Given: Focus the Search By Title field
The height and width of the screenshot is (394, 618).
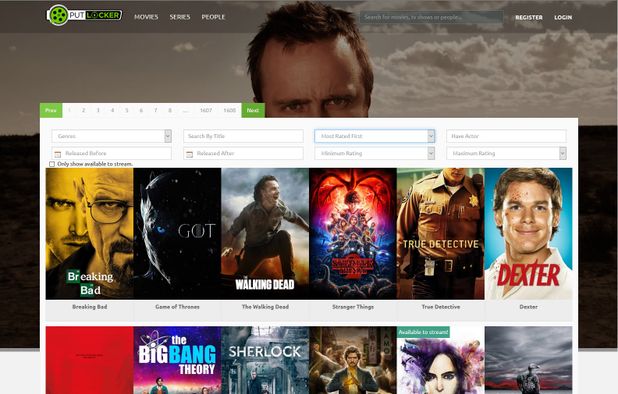Looking at the screenshot, I should (243, 136).
